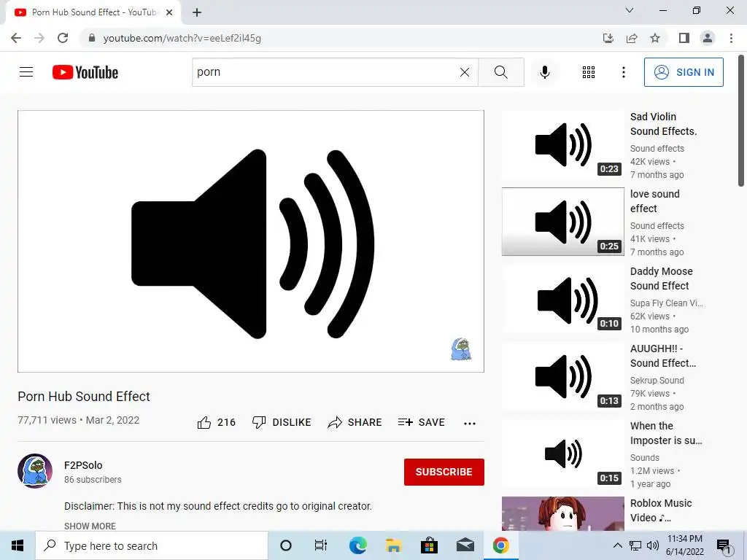Image resolution: width=747 pixels, height=560 pixels.
Task: Open When the Imposter video thumbnail
Action: click(563, 454)
